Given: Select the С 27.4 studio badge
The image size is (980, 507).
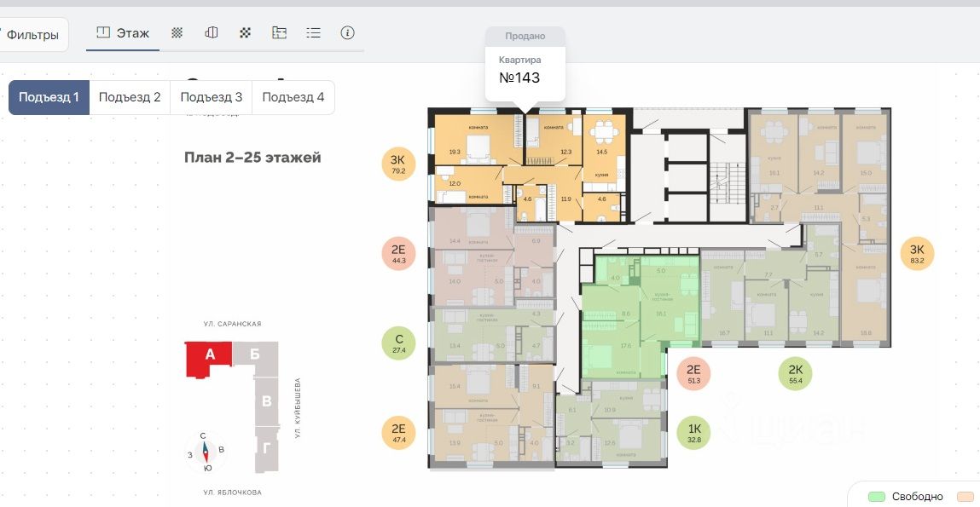Looking at the screenshot, I should tap(399, 343).
